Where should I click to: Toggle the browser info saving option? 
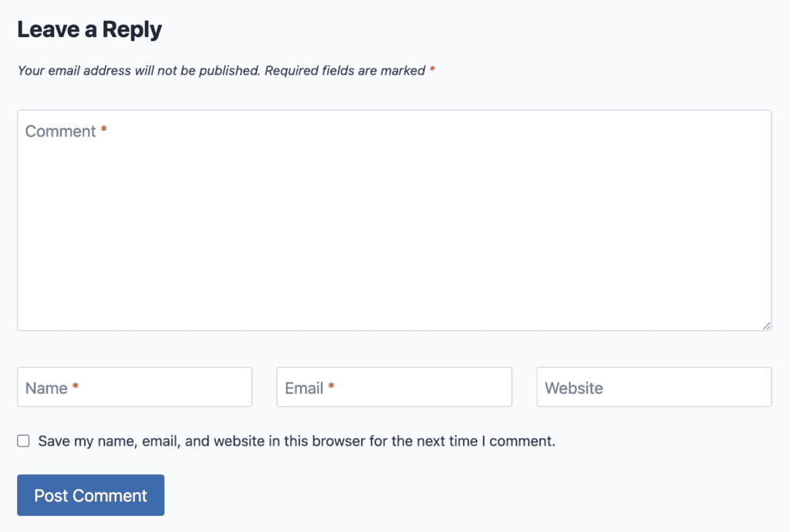(23, 440)
